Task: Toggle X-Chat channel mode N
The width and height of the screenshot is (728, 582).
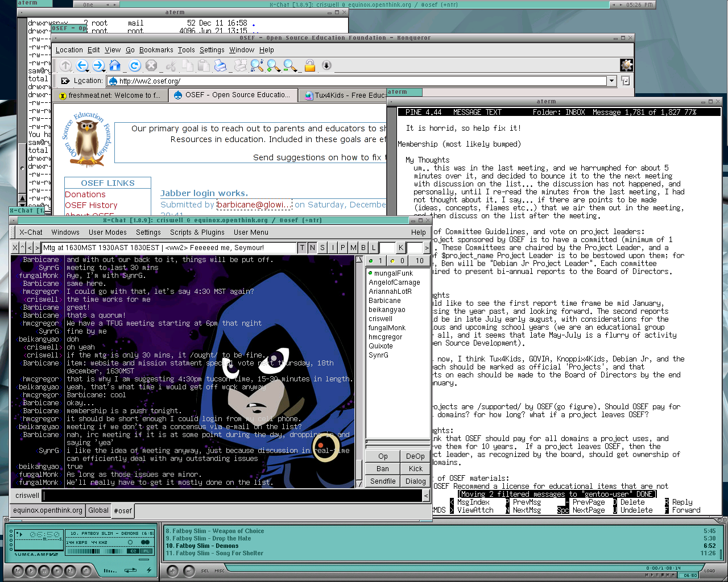Action: pos(312,247)
